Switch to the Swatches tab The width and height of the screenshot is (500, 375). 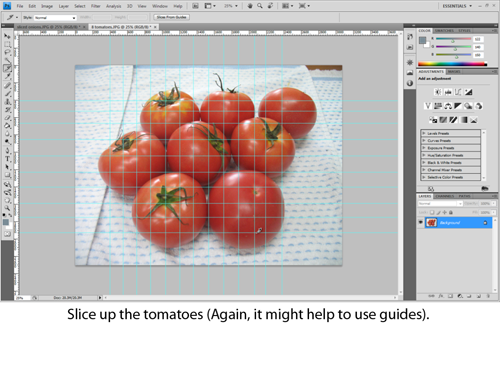click(x=444, y=31)
